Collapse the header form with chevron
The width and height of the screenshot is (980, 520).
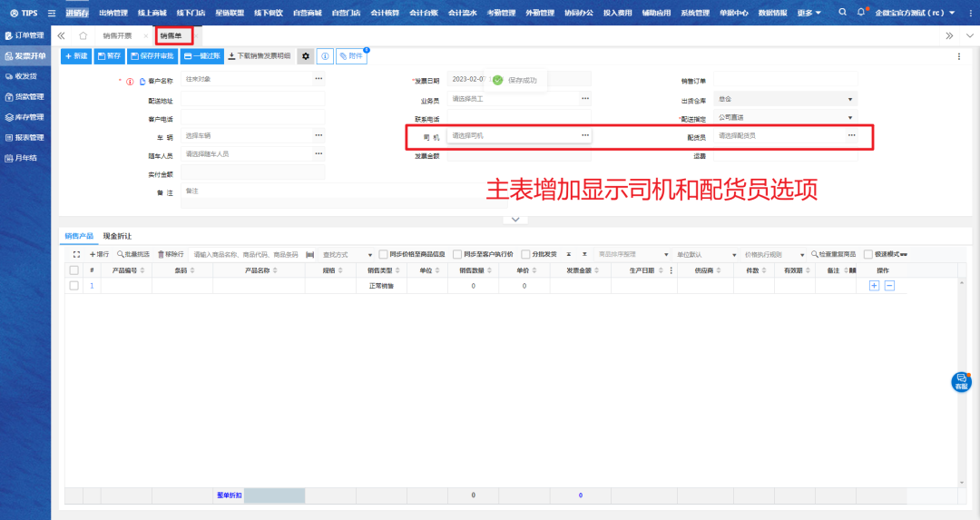[514, 220]
